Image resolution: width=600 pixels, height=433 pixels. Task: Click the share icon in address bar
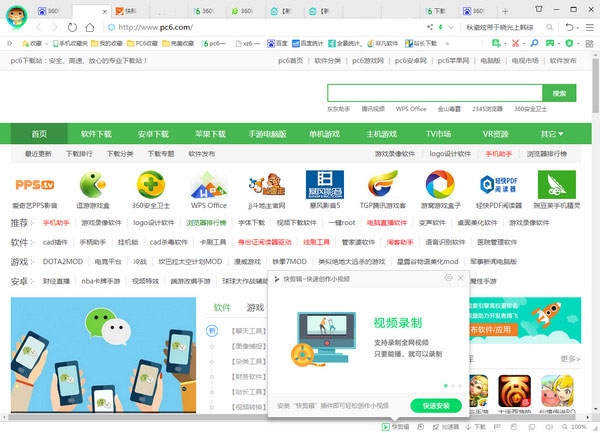(430, 27)
